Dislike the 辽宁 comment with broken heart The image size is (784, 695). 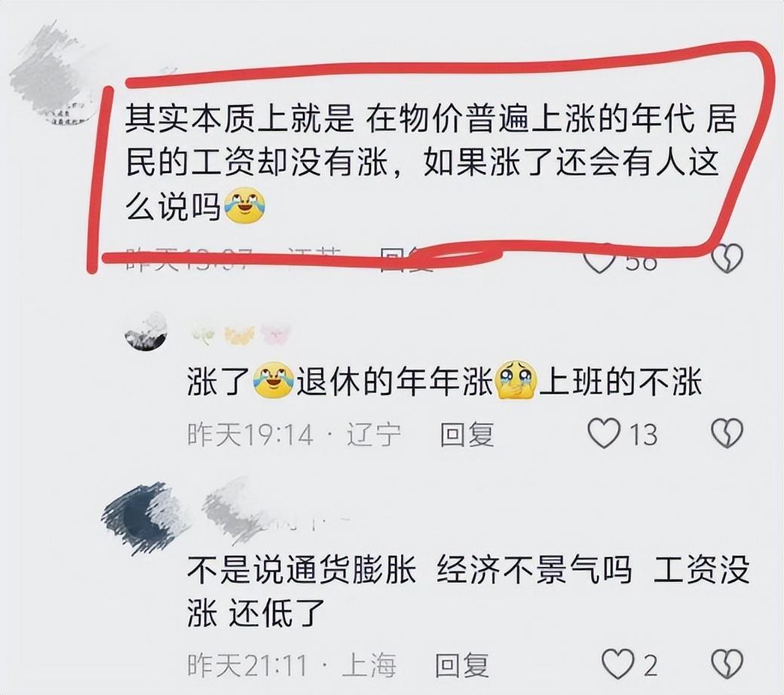pyautogui.click(x=727, y=433)
